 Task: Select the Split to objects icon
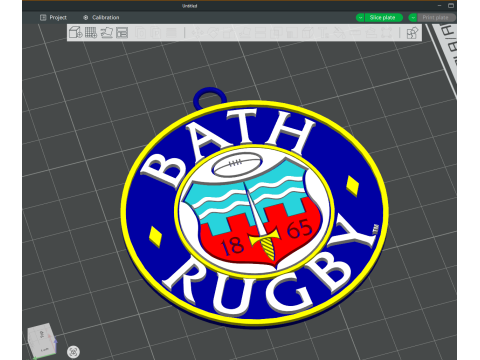tap(141, 32)
